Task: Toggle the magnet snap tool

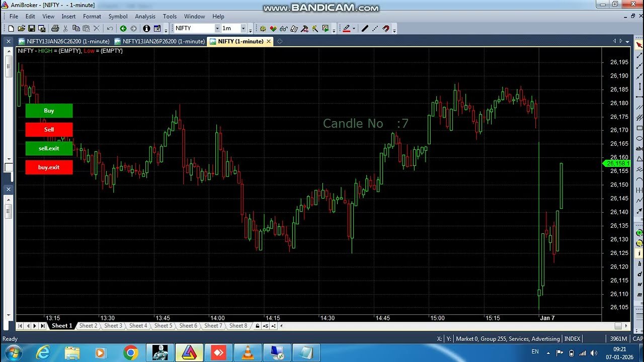Action: [386, 28]
